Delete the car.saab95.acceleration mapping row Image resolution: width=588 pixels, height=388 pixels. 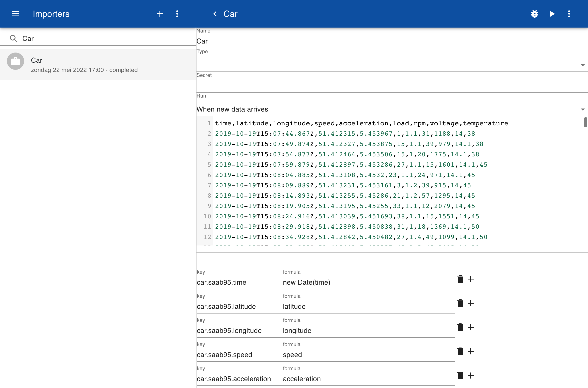coord(460,376)
